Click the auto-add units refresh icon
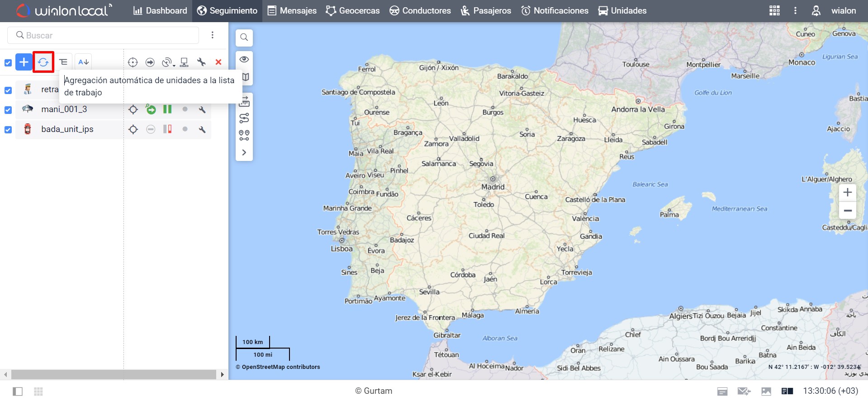The height and width of the screenshot is (401, 868). tap(43, 62)
